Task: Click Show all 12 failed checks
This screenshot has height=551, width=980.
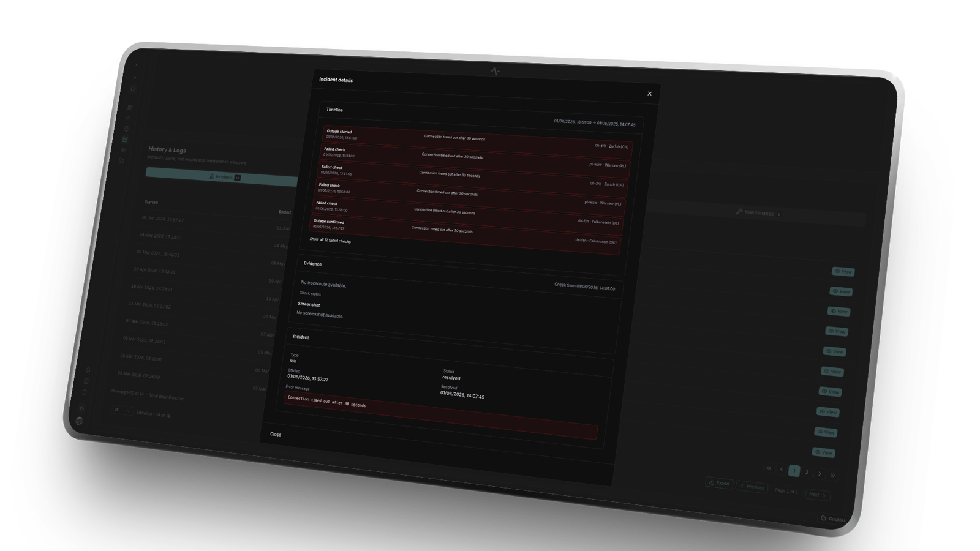Action: [x=330, y=241]
